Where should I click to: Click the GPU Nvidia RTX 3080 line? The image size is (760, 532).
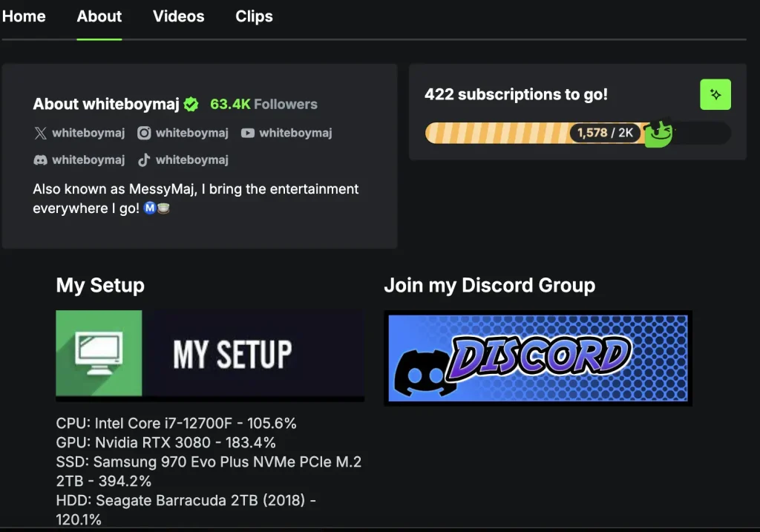[166, 442]
